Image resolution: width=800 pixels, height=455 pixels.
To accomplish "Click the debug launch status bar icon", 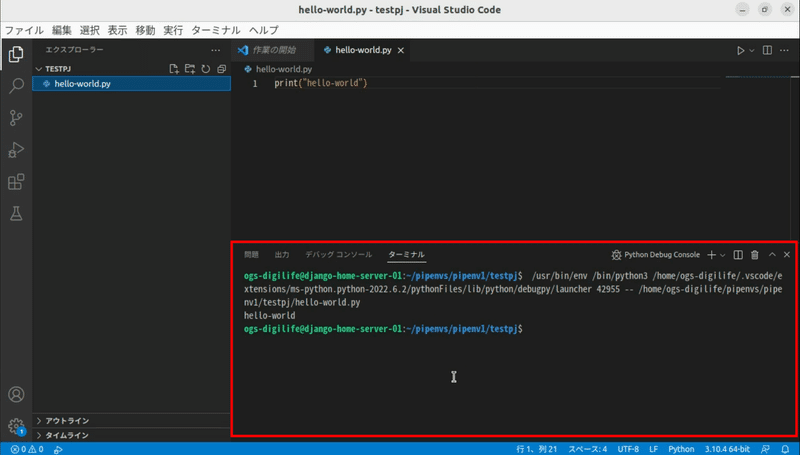I will pos(58,449).
